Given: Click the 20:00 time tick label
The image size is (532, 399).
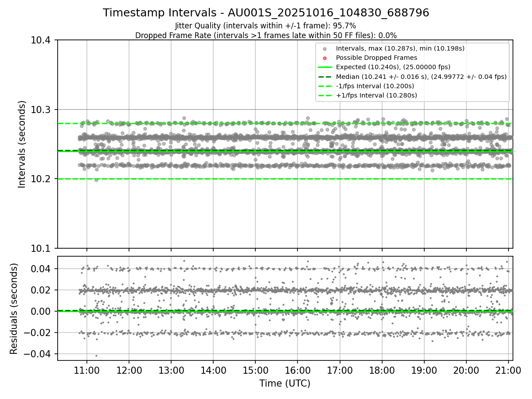Looking at the screenshot, I should click(x=466, y=370).
